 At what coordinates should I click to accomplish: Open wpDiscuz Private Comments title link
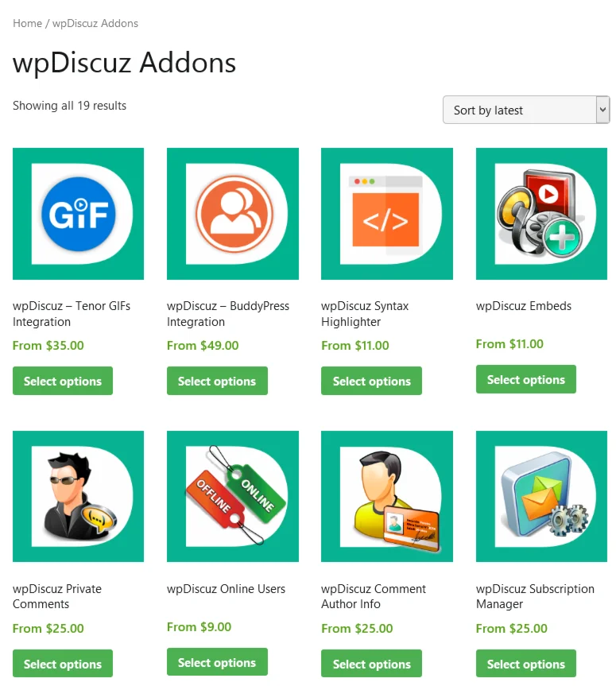click(x=57, y=596)
